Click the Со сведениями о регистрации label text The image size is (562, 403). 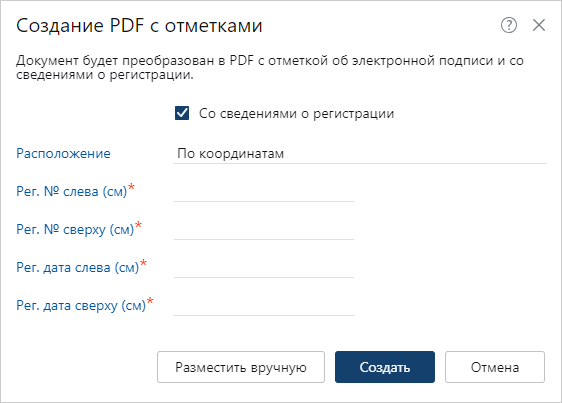296,114
